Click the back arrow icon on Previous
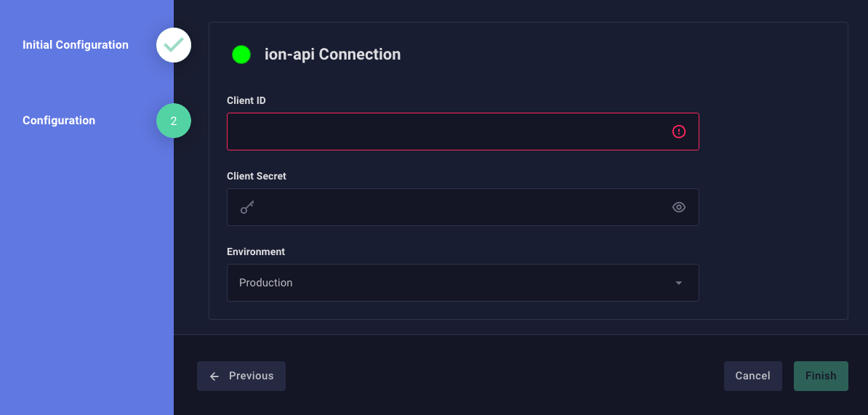This screenshot has width=868, height=415. pyautogui.click(x=214, y=376)
